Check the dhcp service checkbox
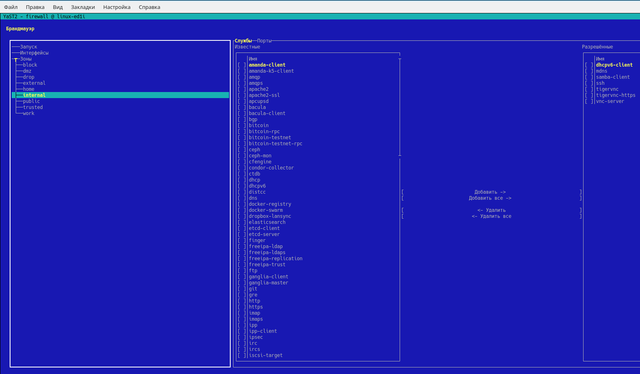The width and height of the screenshot is (640, 374). pyautogui.click(x=242, y=180)
